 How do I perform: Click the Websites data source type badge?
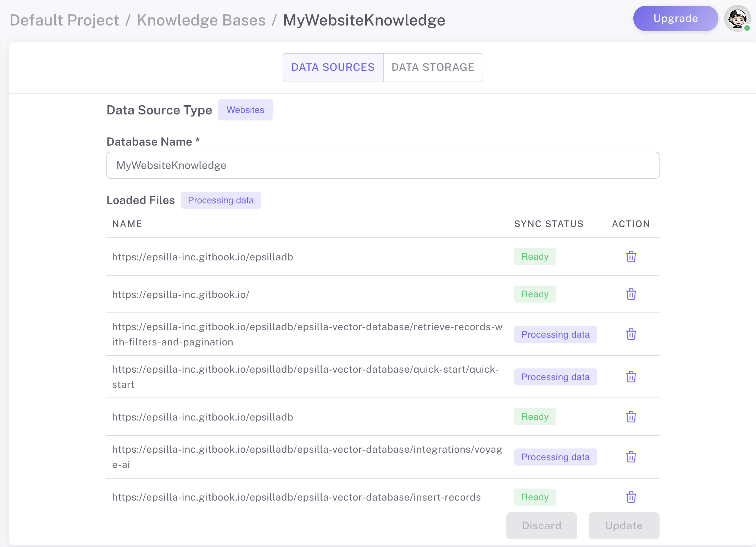(x=245, y=110)
